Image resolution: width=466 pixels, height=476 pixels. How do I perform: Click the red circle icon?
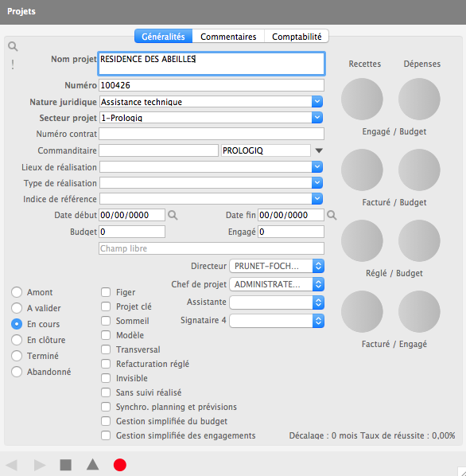pyautogui.click(x=120, y=465)
